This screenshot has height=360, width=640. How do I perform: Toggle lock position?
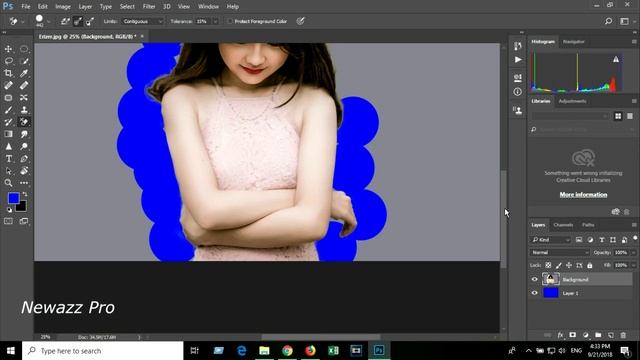pyautogui.click(x=569, y=265)
